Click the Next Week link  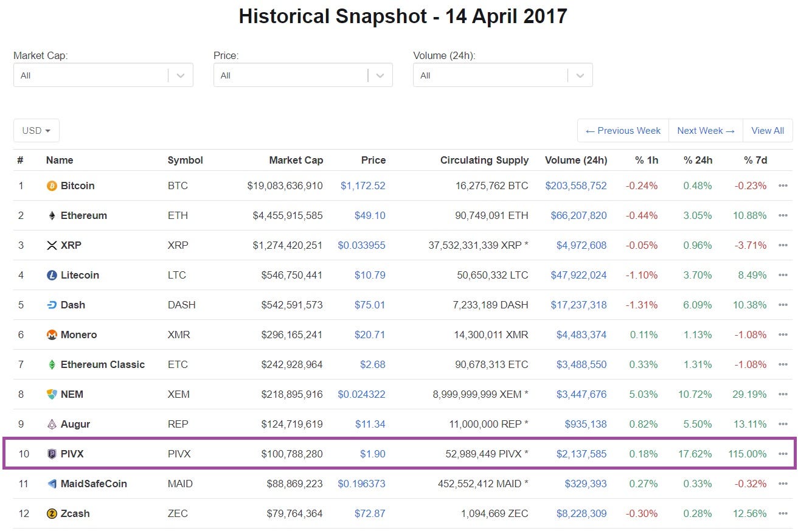[x=705, y=130]
